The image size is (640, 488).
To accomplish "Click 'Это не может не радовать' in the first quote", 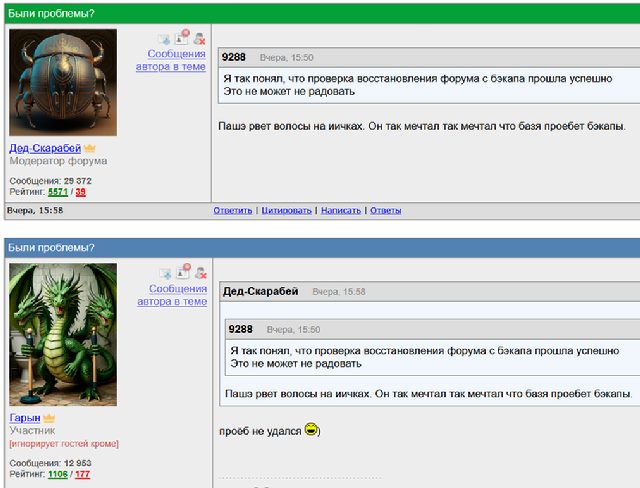I will (x=289, y=91).
